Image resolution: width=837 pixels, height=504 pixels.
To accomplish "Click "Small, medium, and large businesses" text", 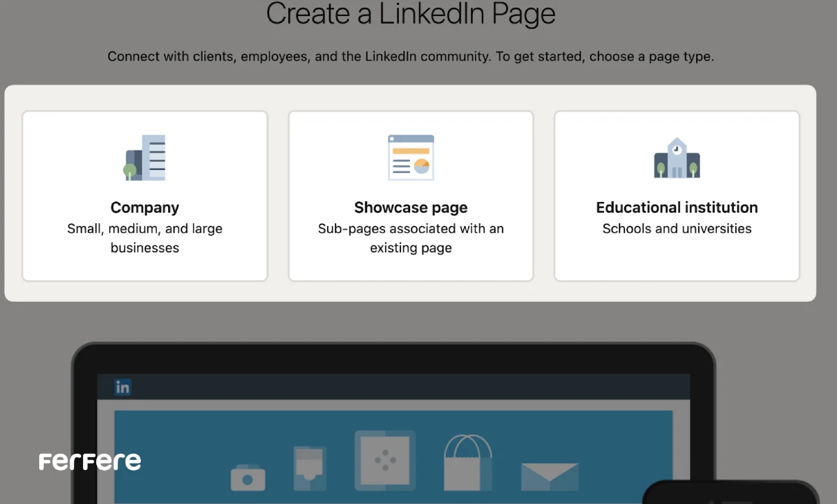I will click(145, 238).
